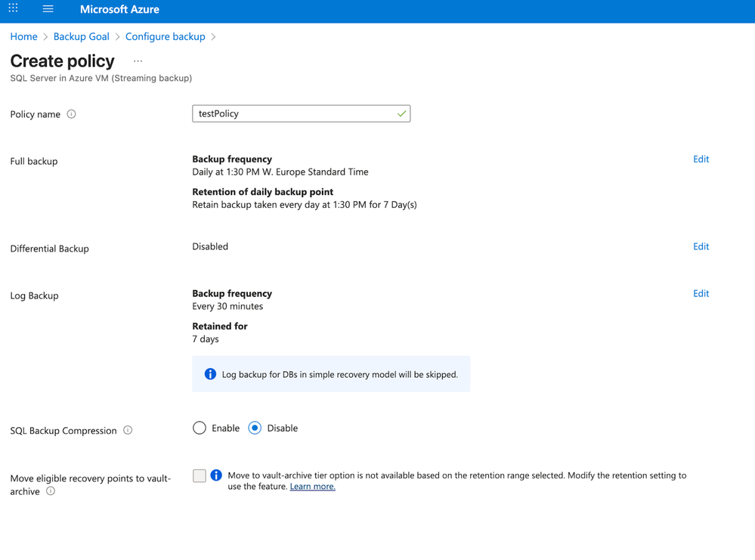Viewport: 755px width, 560px height.
Task: Return to Configure backup breadcrumb
Action: (x=165, y=36)
